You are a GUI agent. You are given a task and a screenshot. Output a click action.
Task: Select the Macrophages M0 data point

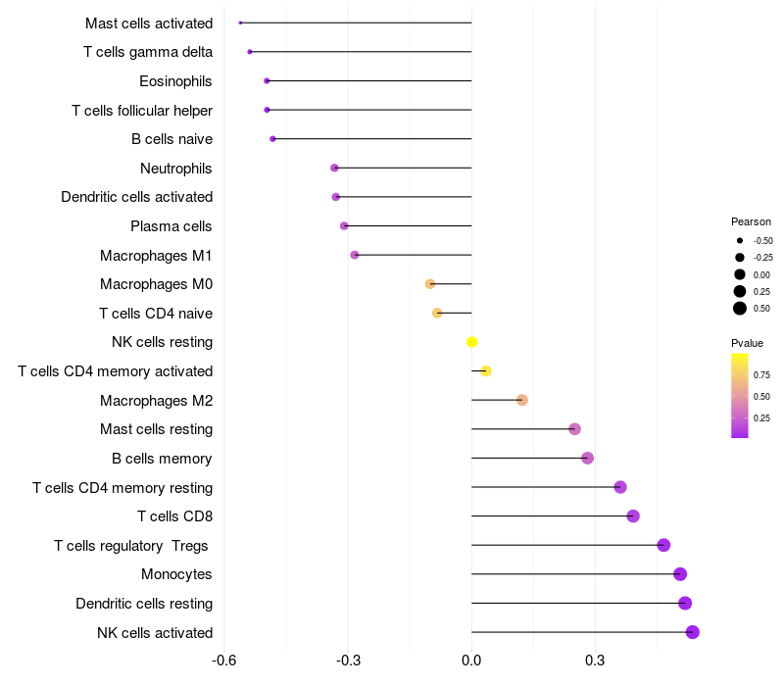[x=430, y=284]
